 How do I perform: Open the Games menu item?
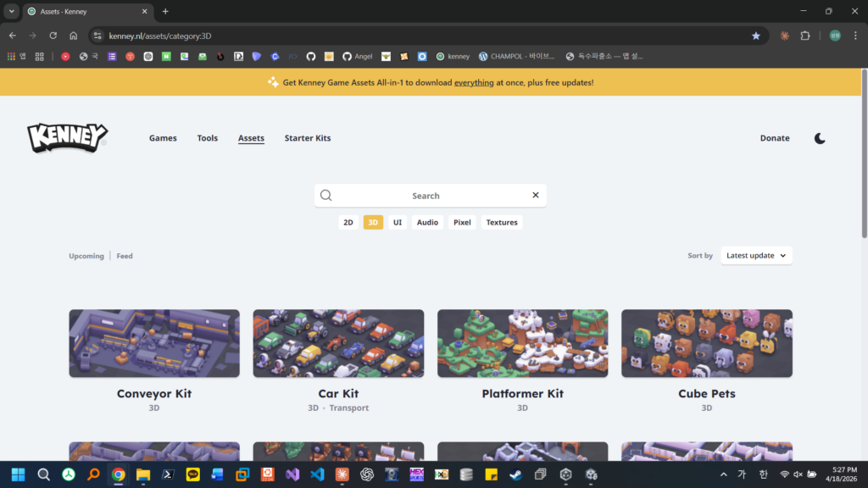163,138
